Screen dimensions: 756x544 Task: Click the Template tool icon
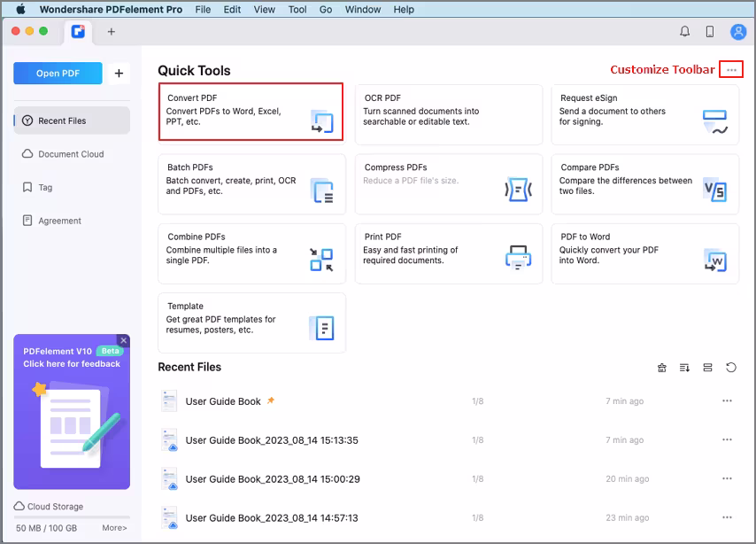point(321,328)
